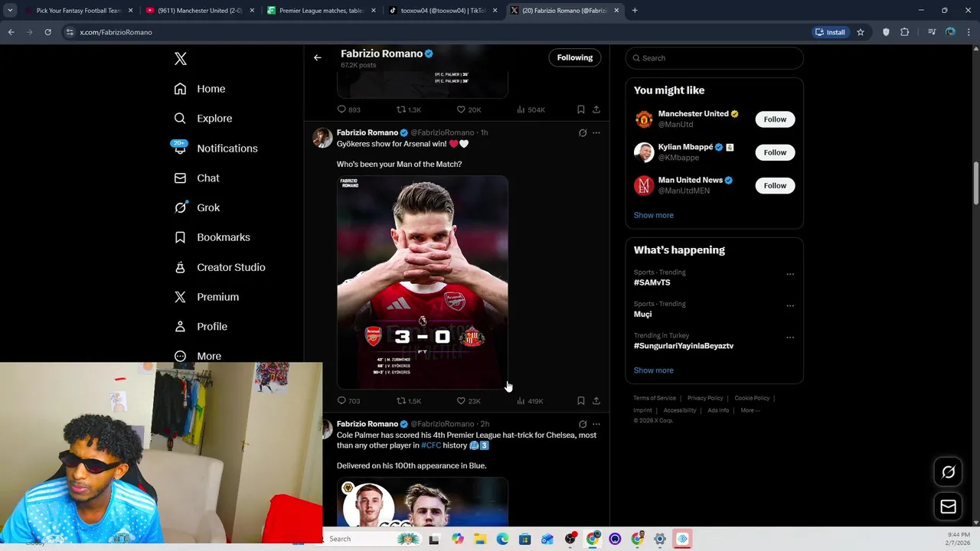
Task: Open Accessibility footer link
Action: click(680, 410)
